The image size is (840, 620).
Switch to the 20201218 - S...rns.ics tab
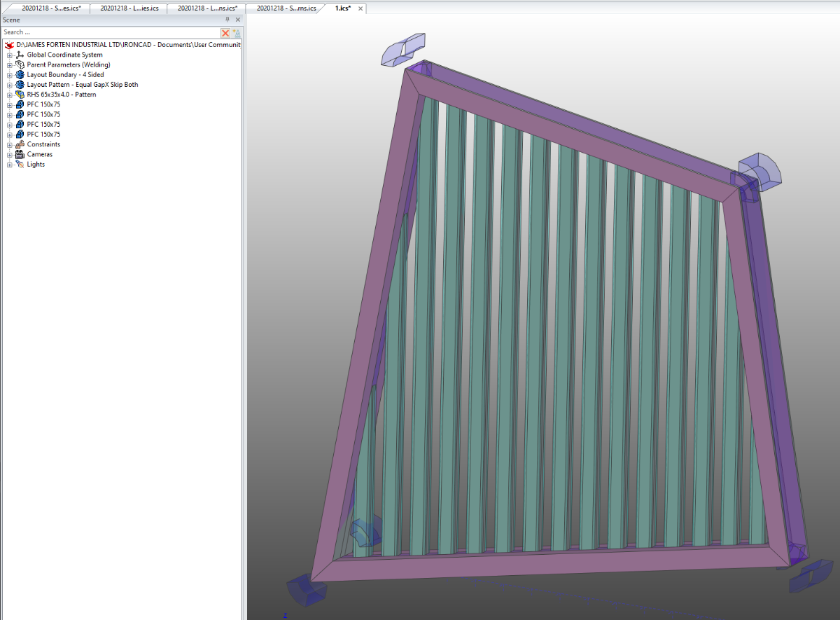[286, 8]
